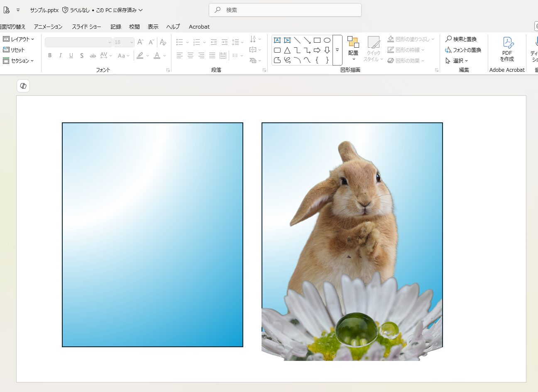Select the vertical text box shape
538x392 pixels.
(287, 40)
